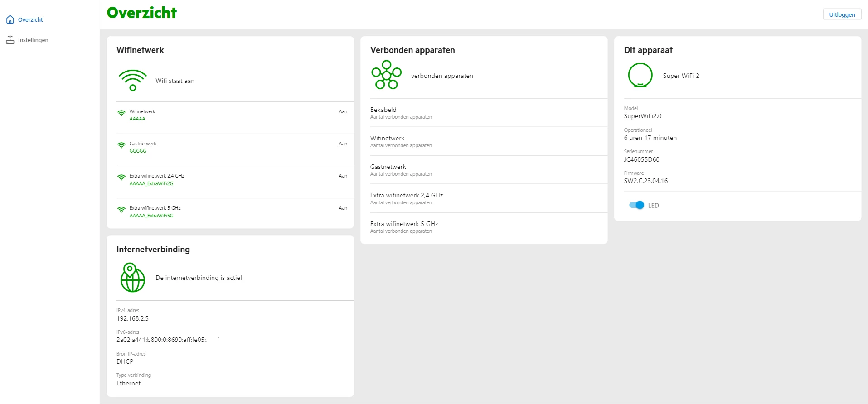This screenshot has height=404, width=868.
Task: Select IPv4 address 192.168.2.5
Action: (x=132, y=318)
